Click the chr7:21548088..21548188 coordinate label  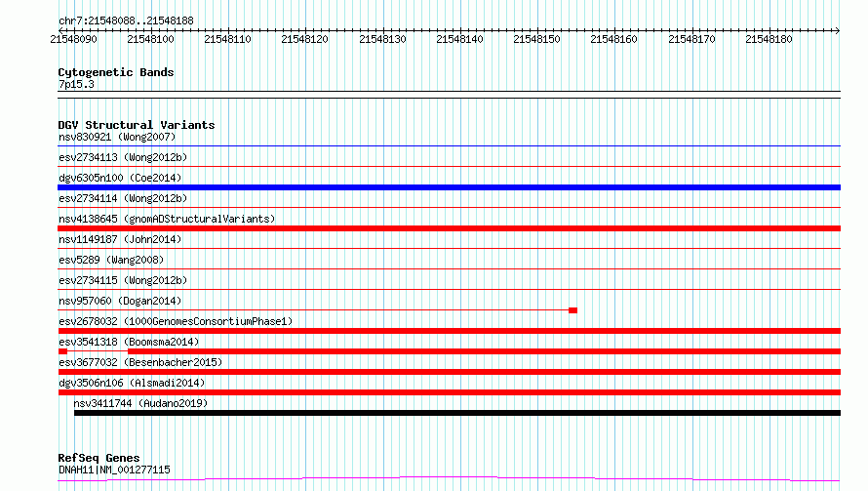point(126,21)
